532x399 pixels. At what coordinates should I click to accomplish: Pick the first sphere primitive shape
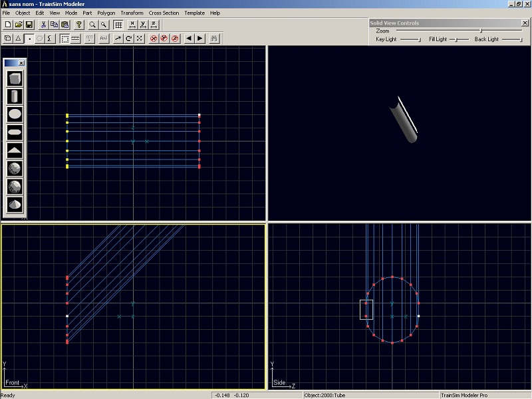[x=15, y=169]
